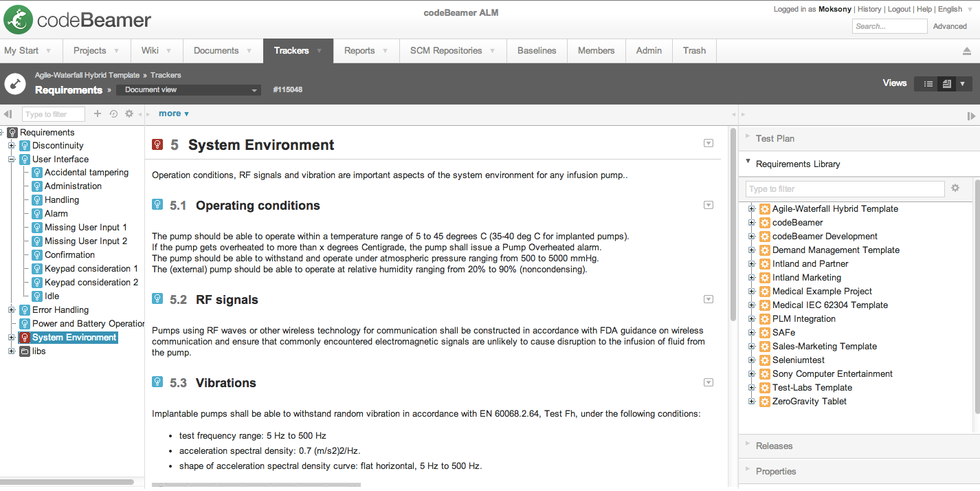Image resolution: width=980 pixels, height=491 pixels.
Task: Click the red lightbulb icon beside System Environment heading
Action: pyautogui.click(x=157, y=144)
